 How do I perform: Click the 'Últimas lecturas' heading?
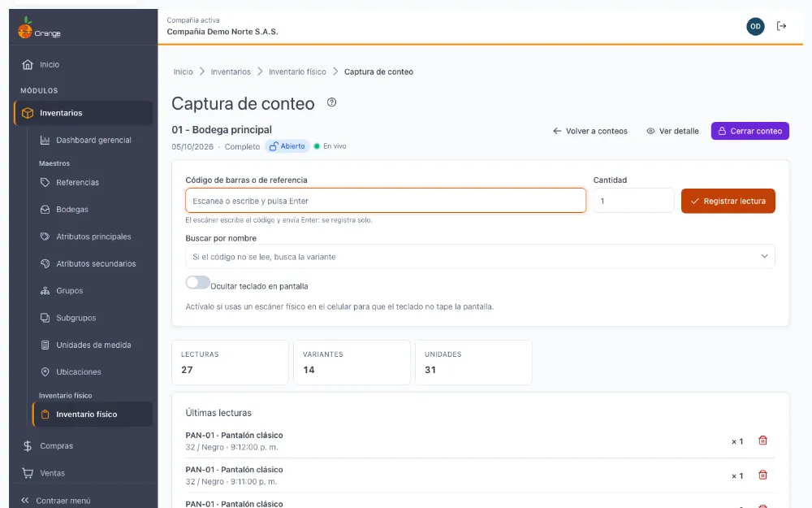(x=218, y=413)
